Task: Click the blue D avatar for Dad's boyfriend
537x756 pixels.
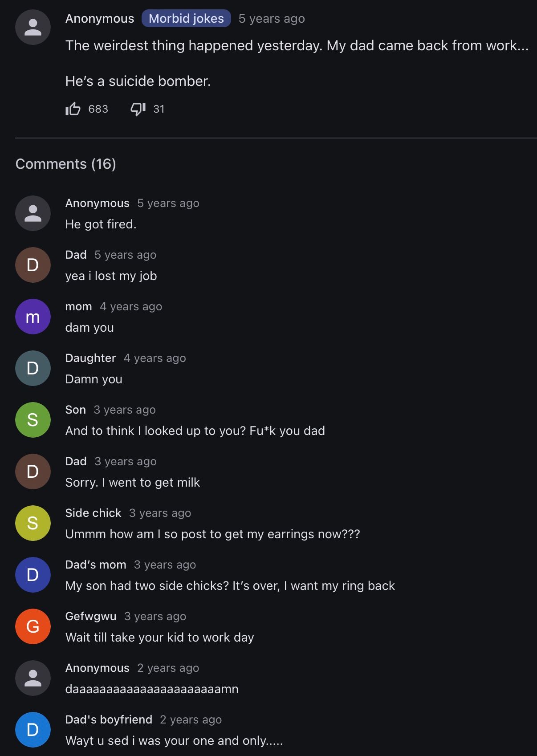Action: coord(33,730)
